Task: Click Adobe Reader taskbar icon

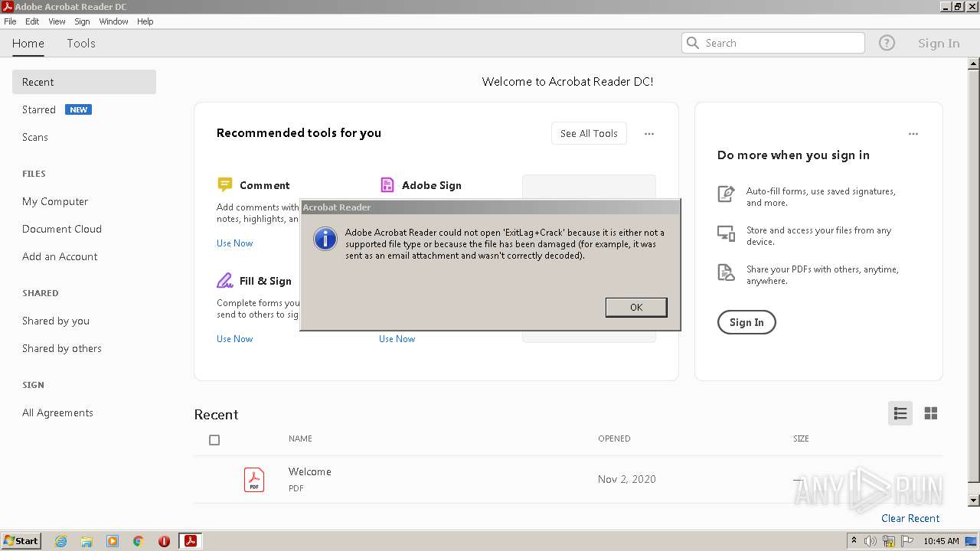Action: (190, 541)
